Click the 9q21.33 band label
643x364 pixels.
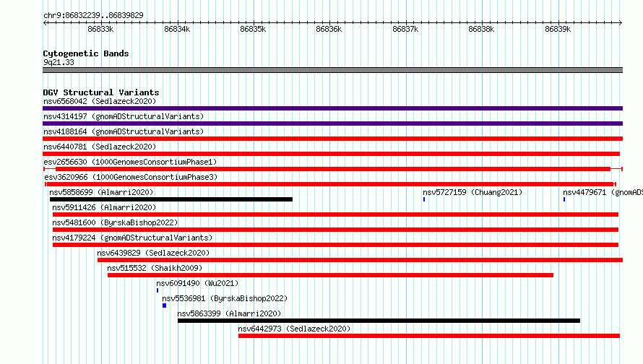click(x=59, y=62)
